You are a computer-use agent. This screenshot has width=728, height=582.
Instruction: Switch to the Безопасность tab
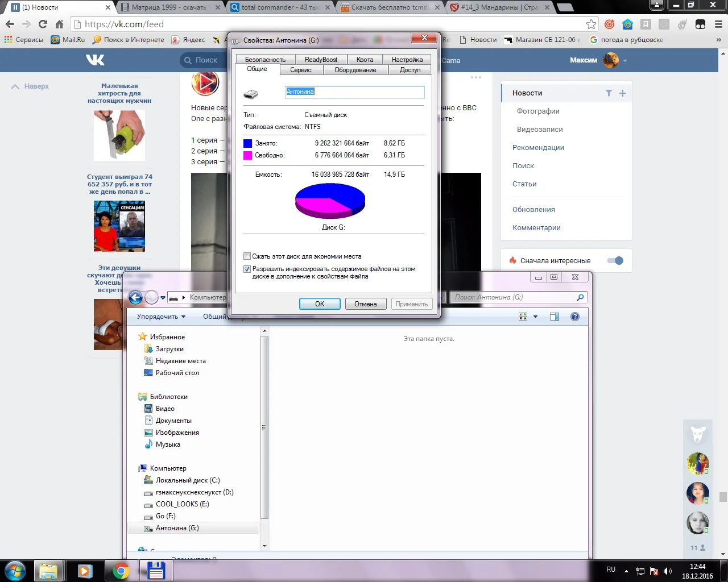tap(265, 60)
